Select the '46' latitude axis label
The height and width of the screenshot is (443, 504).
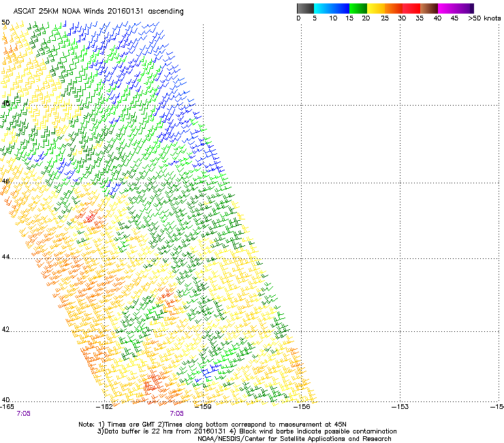pos(5,181)
